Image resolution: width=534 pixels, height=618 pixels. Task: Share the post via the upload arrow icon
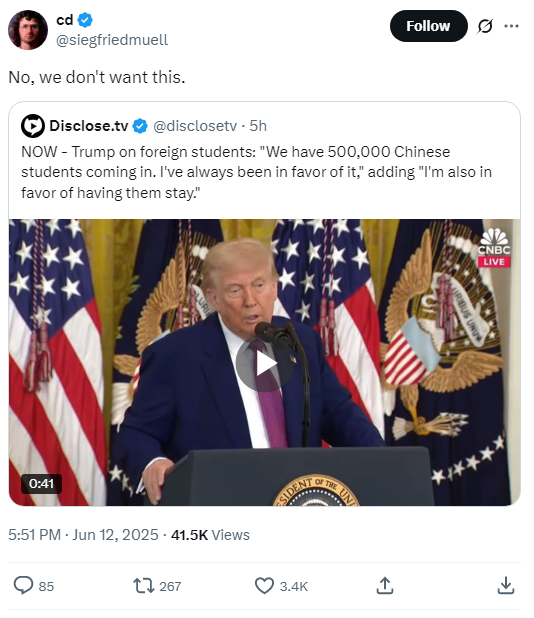click(385, 585)
